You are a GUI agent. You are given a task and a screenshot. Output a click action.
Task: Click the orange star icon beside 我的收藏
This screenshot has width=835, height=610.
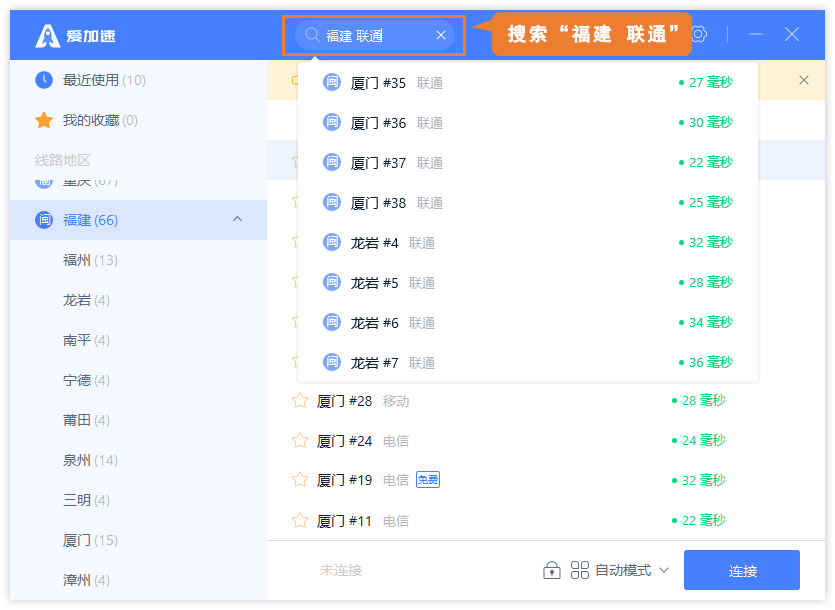(x=44, y=120)
